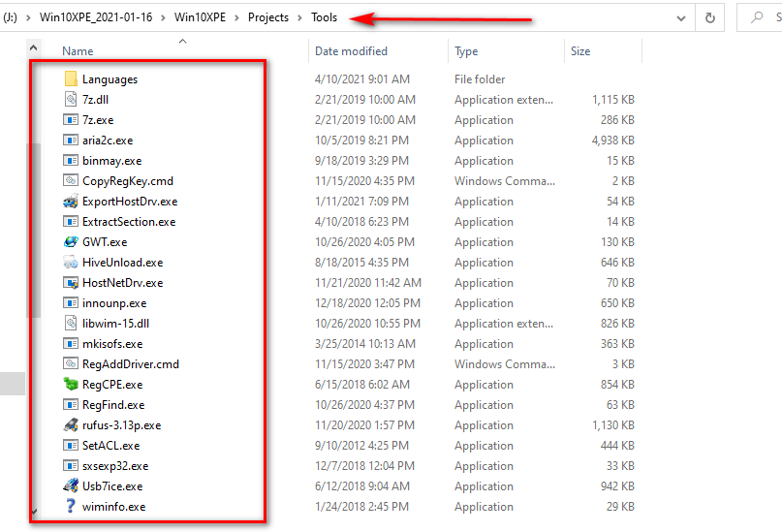This screenshot has width=782, height=532.
Task: Sort files by Size column
Action: [580, 50]
